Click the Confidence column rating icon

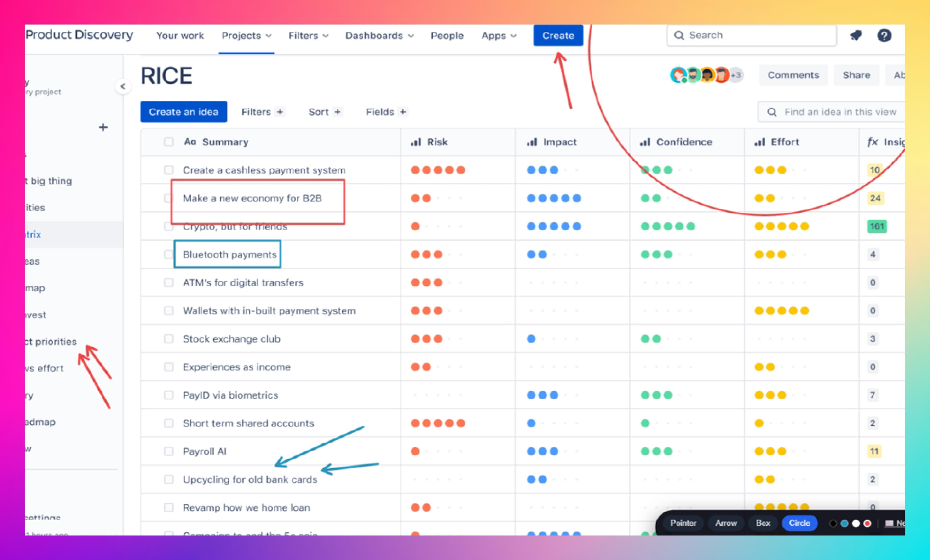pos(645,142)
